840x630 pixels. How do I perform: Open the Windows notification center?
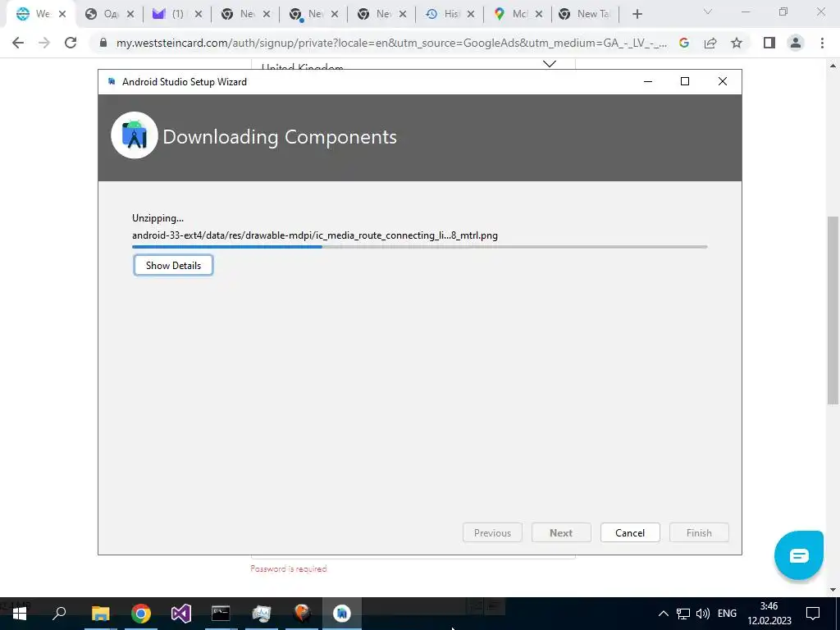coord(813,614)
